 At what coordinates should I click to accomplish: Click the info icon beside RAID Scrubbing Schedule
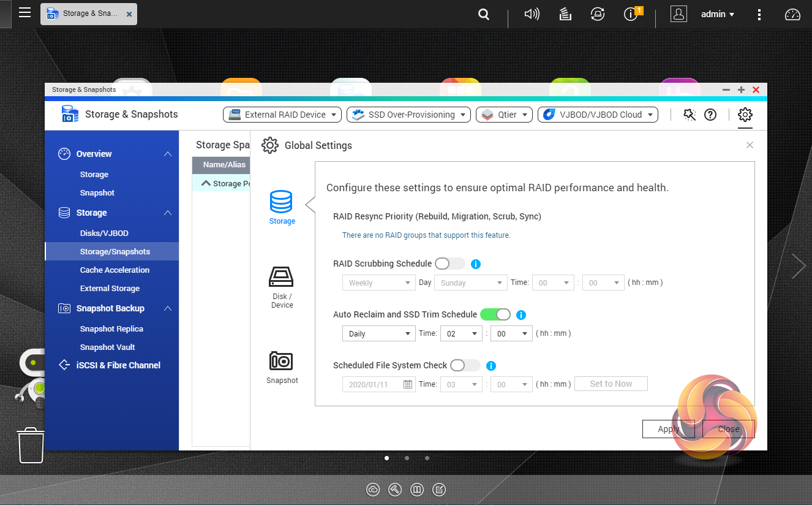click(x=476, y=264)
